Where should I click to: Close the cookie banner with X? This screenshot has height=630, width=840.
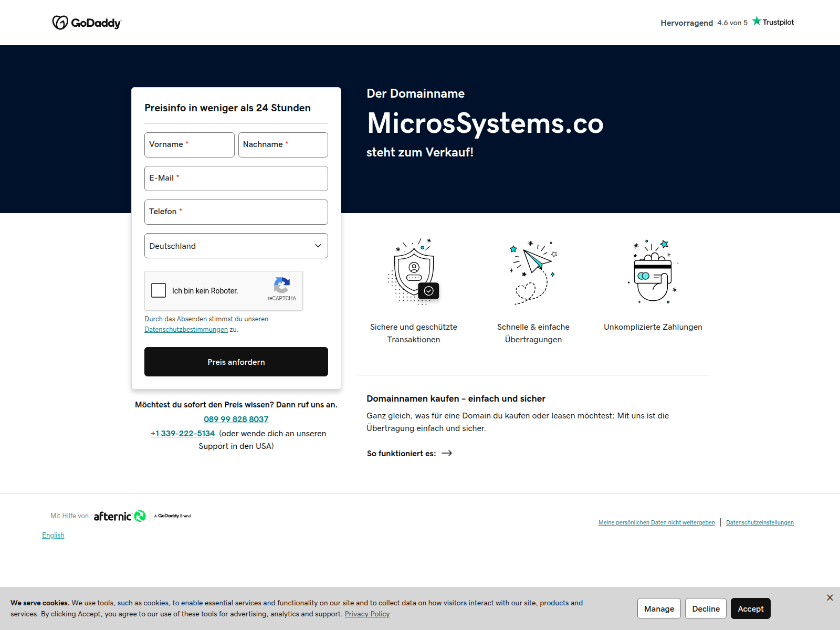click(830, 597)
